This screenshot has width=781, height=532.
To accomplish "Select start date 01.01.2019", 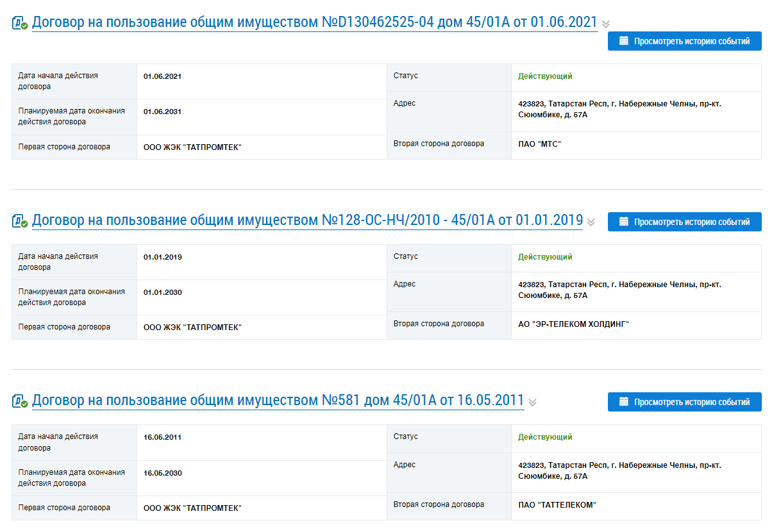I will click(163, 257).
